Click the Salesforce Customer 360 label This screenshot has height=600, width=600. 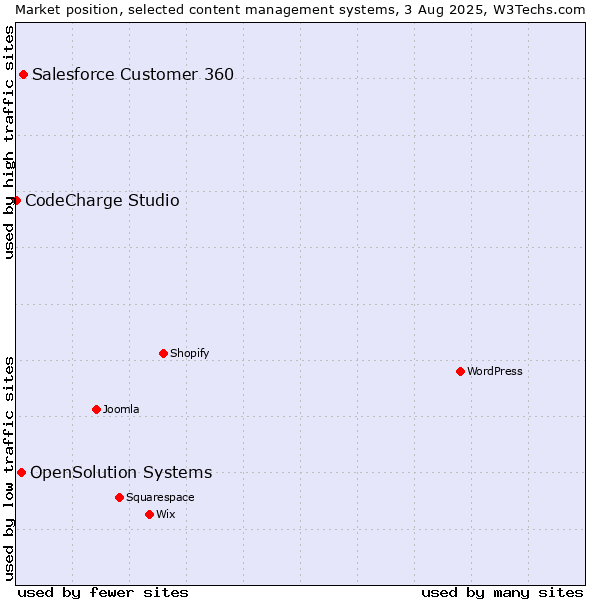point(133,74)
